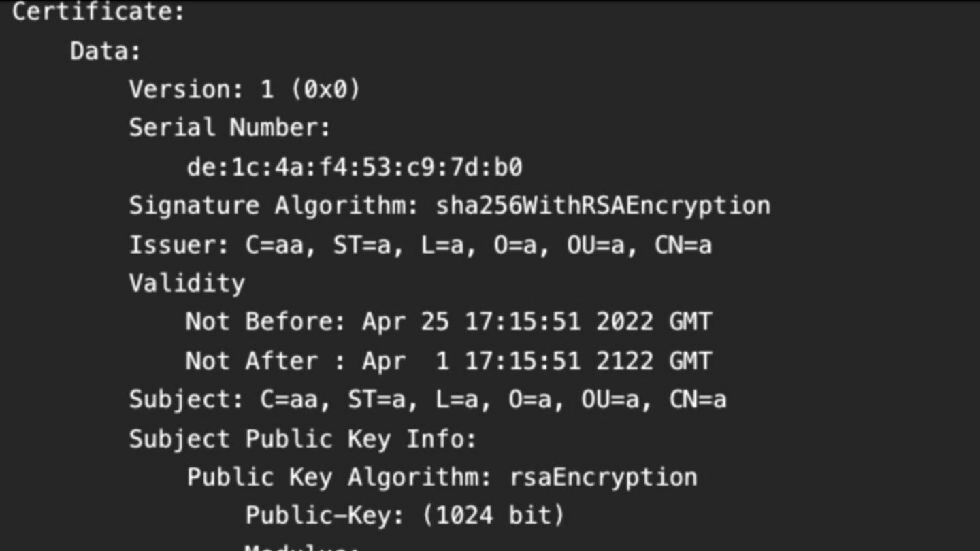Click the "Not Before:" label
Screen dimensions: 980x551
click(265, 321)
